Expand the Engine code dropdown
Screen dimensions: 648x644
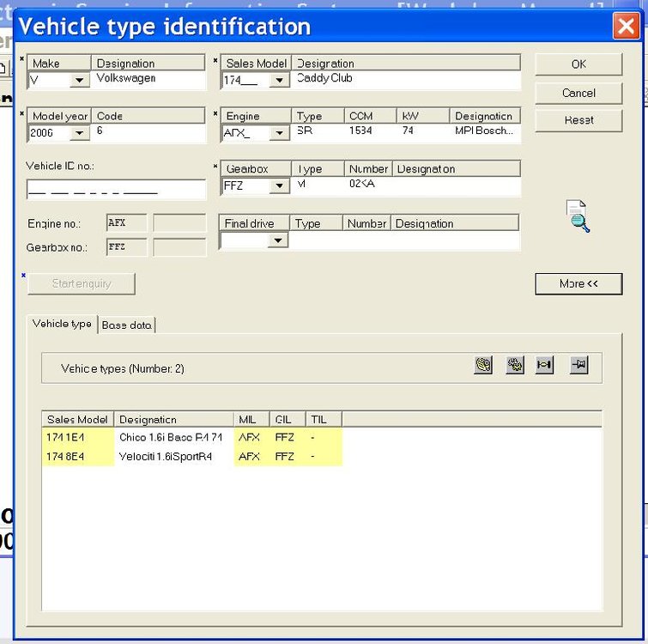279,133
